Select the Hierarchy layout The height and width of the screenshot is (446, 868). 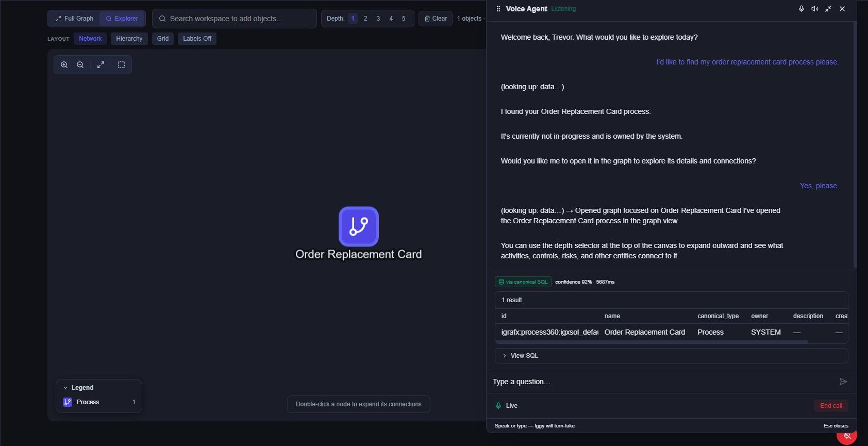click(x=129, y=39)
